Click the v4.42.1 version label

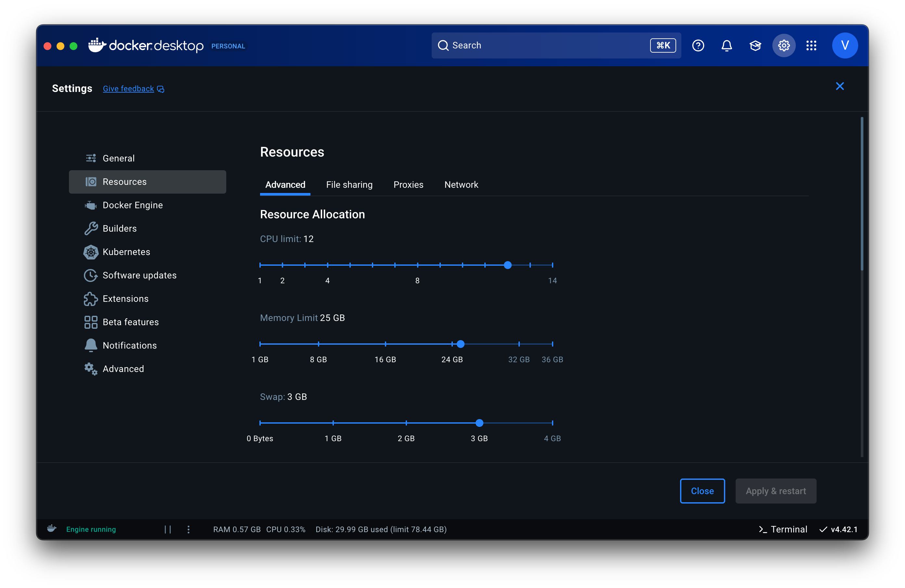[844, 530]
